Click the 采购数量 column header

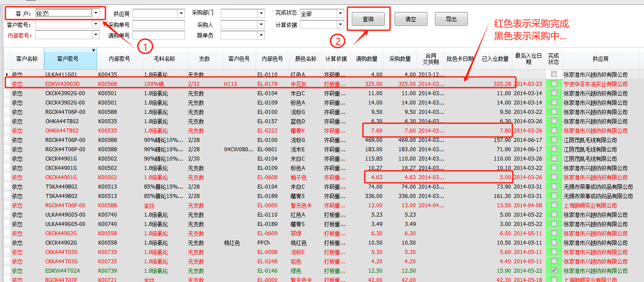pyautogui.click(x=400, y=59)
